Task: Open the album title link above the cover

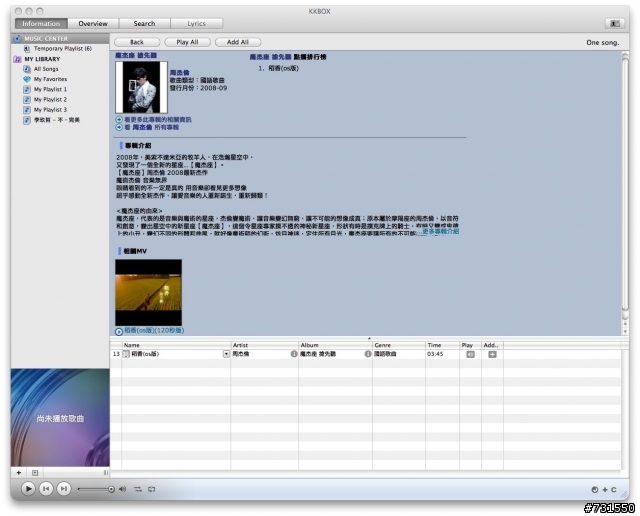Action: click(136, 55)
